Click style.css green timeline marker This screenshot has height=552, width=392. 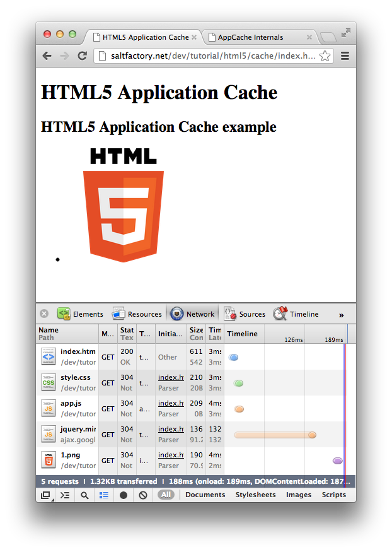[x=238, y=383]
